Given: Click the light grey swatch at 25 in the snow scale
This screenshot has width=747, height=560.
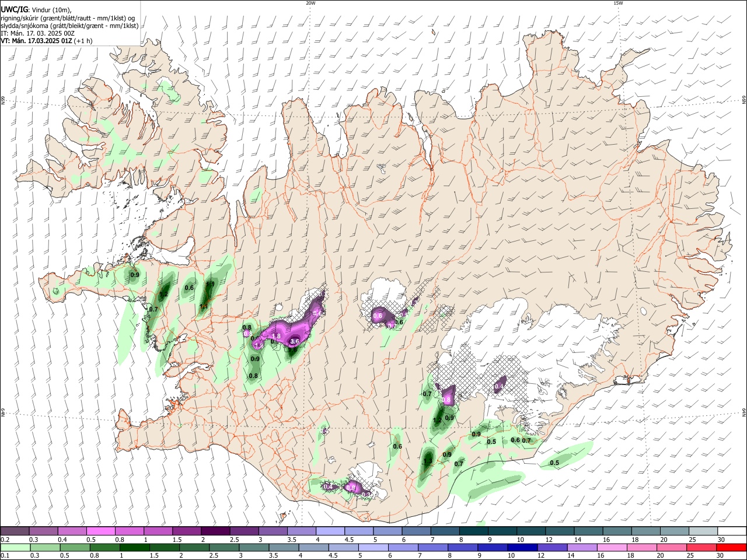Looking at the screenshot, I should tap(703, 531).
